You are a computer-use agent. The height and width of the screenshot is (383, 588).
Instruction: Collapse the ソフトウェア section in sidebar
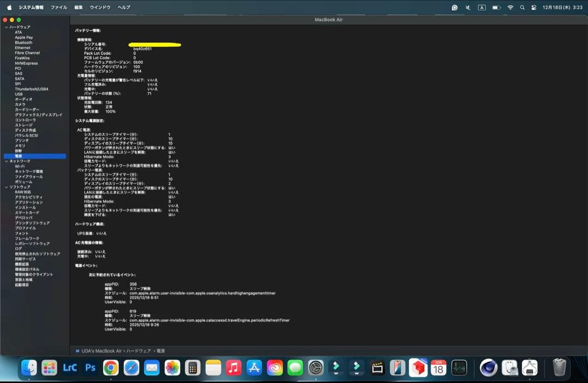coord(6,187)
